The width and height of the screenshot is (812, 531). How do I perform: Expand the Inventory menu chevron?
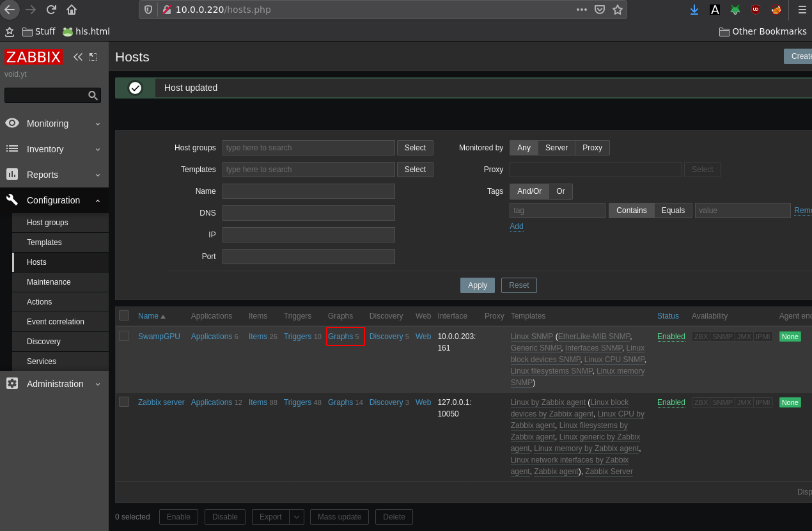pyautogui.click(x=98, y=149)
